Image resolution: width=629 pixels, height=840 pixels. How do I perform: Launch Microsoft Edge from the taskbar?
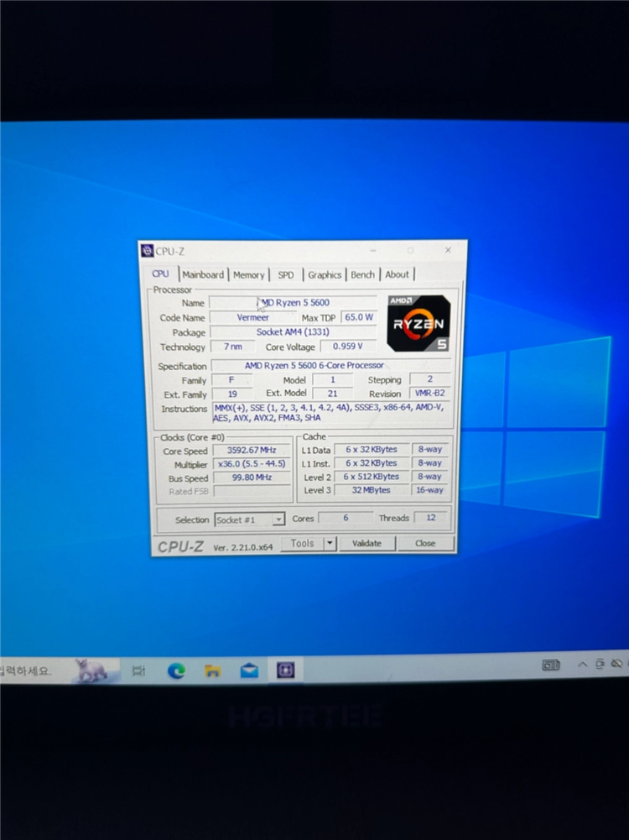[x=177, y=670]
